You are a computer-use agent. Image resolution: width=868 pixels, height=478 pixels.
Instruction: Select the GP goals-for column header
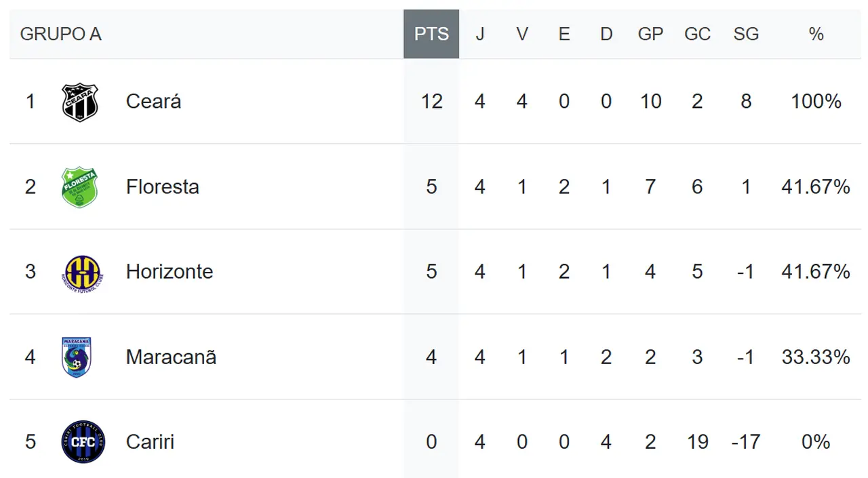pyautogui.click(x=650, y=34)
